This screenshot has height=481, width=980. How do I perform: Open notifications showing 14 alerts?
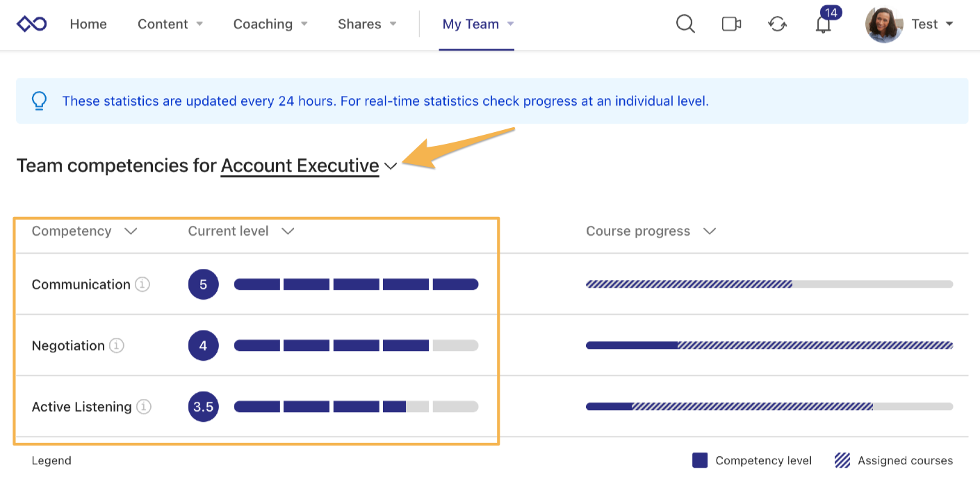click(823, 26)
